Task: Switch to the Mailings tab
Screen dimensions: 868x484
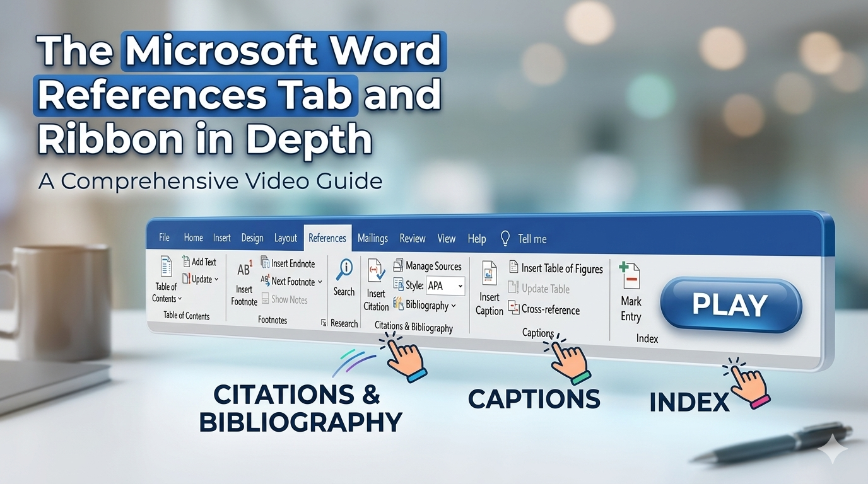Action: pos(372,238)
